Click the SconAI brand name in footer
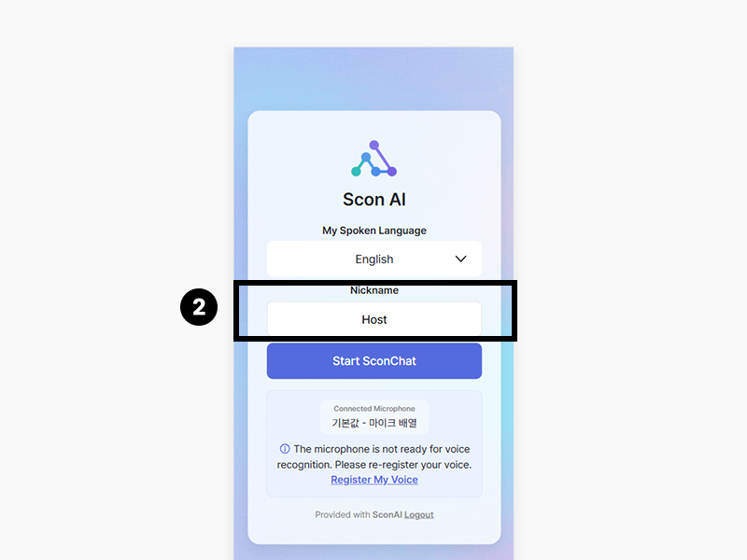 [388, 515]
